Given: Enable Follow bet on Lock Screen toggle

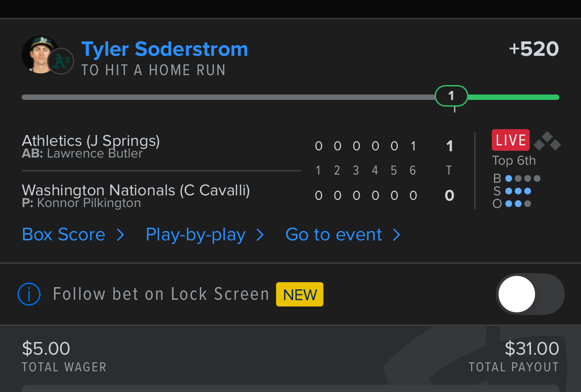Looking at the screenshot, I should pos(530,294).
